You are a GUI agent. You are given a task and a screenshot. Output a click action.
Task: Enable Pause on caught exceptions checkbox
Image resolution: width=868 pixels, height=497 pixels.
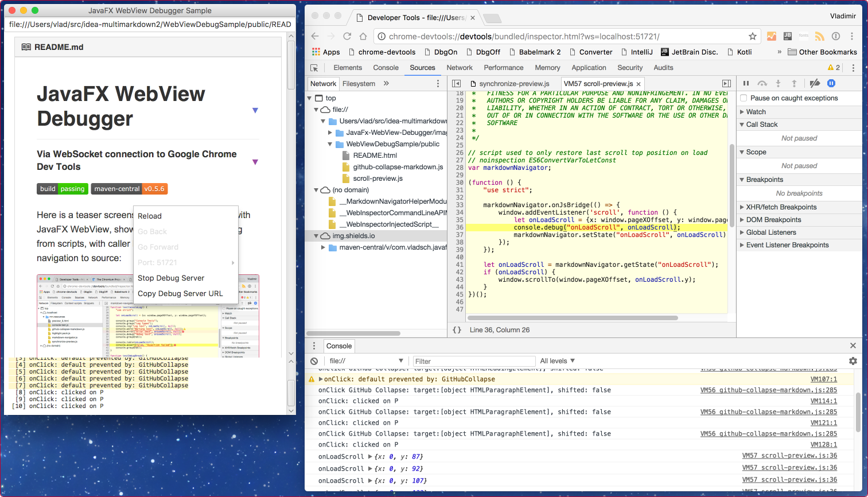point(744,98)
